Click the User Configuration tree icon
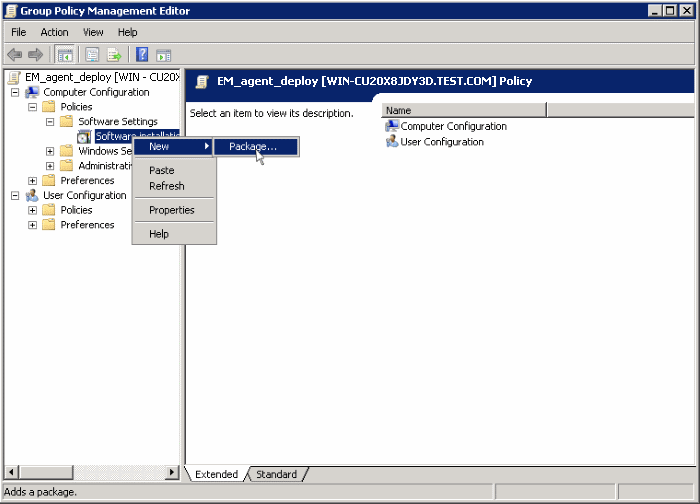This screenshot has height=504, width=700. 32,195
